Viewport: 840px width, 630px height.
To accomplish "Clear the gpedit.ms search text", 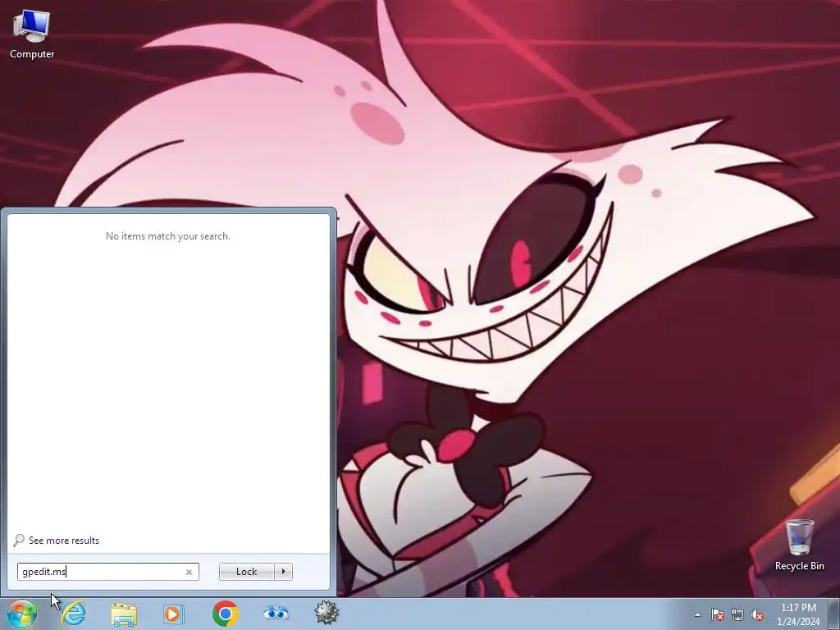I will click(x=189, y=572).
